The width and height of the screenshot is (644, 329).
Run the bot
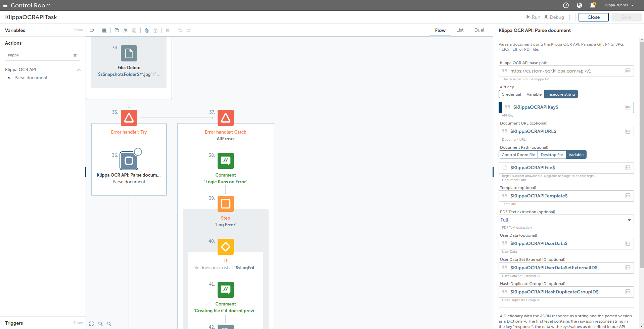click(x=533, y=17)
